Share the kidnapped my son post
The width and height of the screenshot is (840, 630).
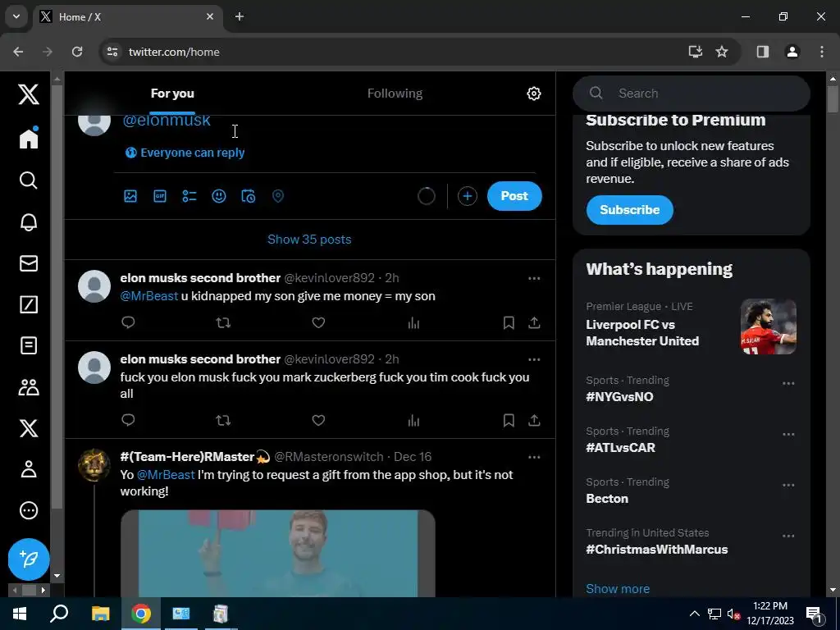pyautogui.click(x=534, y=322)
